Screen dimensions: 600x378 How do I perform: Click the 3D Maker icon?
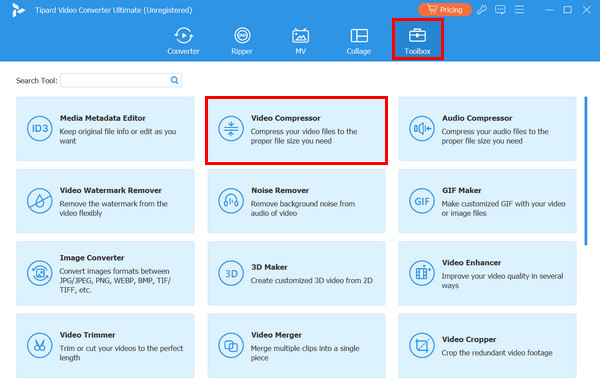click(231, 273)
